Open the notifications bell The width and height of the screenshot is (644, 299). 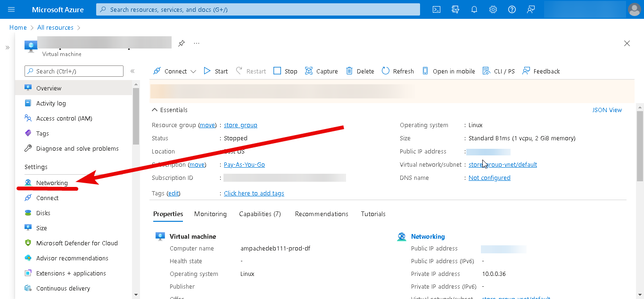(x=474, y=9)
